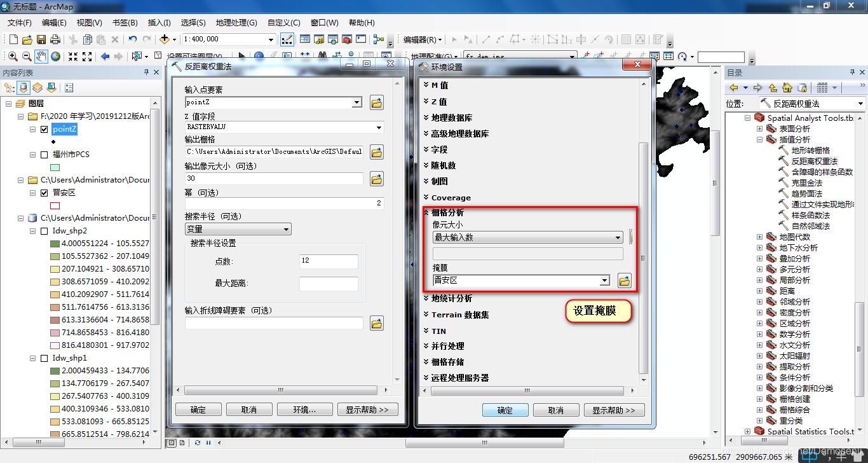
Task: Open the Python window icon
Action: point(361,39)
